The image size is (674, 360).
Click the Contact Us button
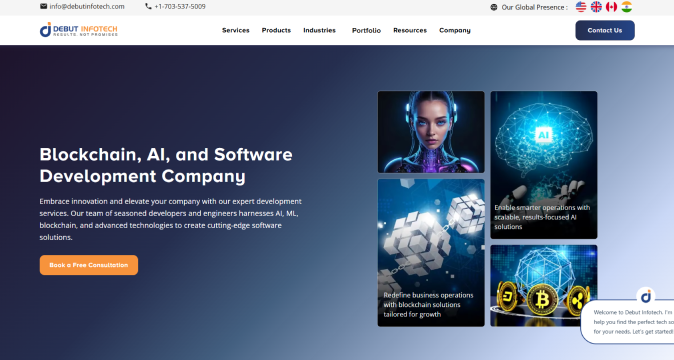605,30
